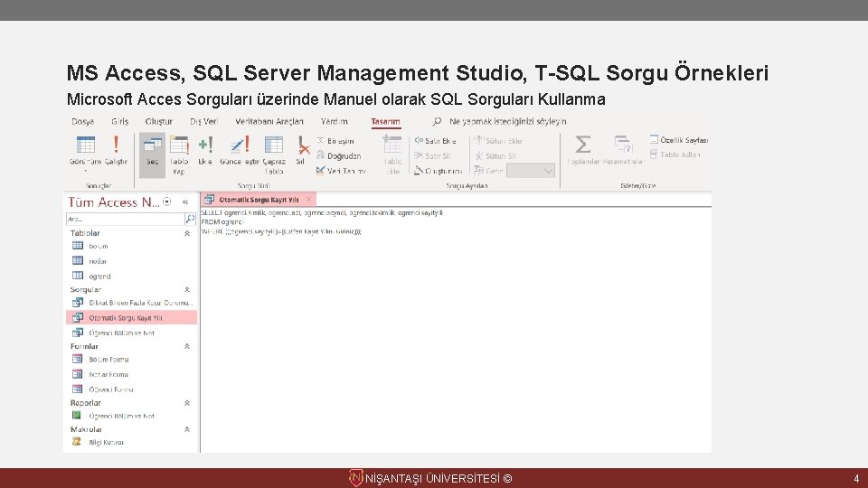Image resolution: width=868 pixels, height=488 pixels.
Task: Select the Tasarım ribbon tab
Action: point(385,122)
